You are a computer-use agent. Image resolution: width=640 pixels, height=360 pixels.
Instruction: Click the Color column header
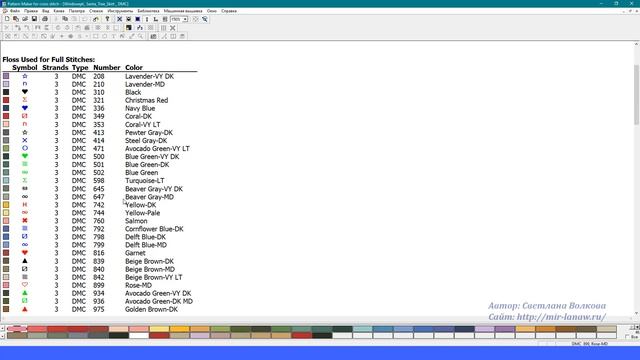(134, 67)
